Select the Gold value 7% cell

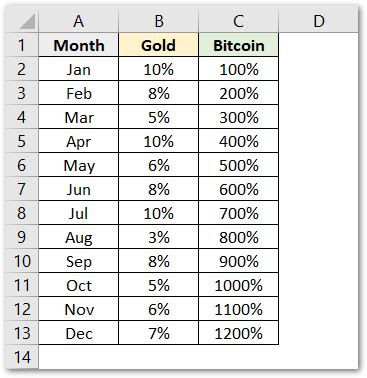click(x=159, y=333)
